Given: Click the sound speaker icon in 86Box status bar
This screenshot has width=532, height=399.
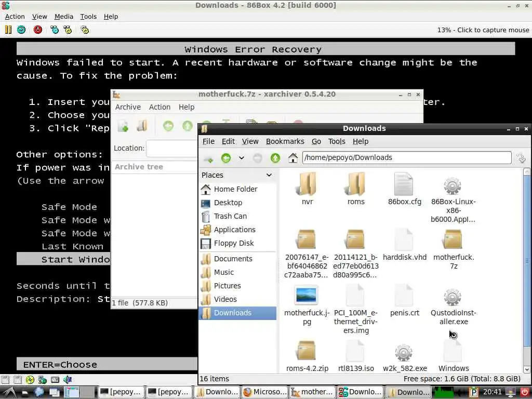Looking at the screenshot, I should point(68,379).
